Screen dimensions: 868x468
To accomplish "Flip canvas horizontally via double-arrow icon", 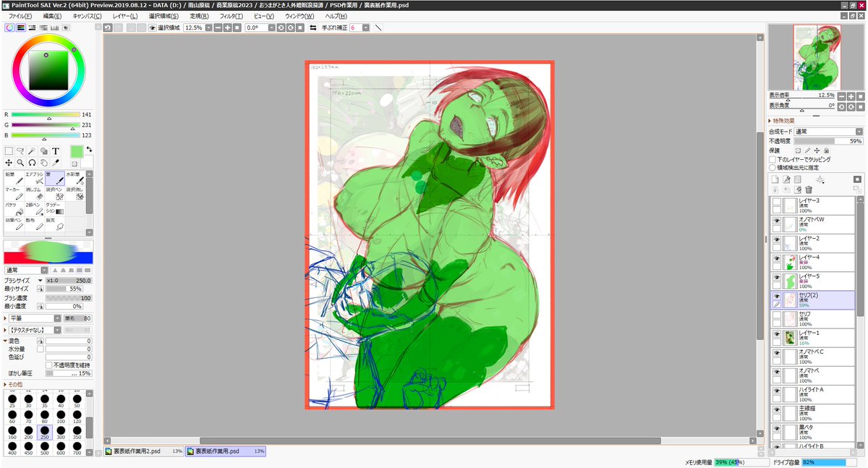I will pos(312,27).
